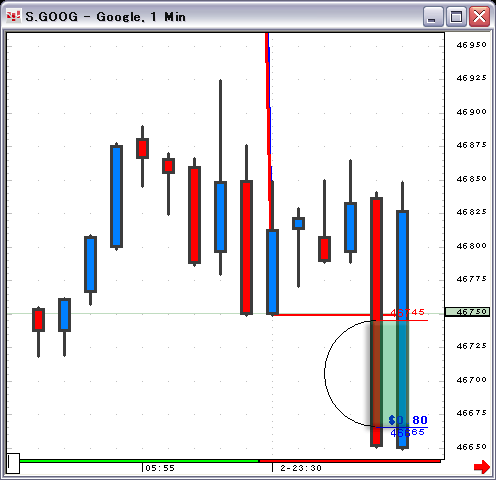Viewport: 496px width, 480px height.
Task: Click the 46950 price axis value
Action: click(x=471, y=45)
